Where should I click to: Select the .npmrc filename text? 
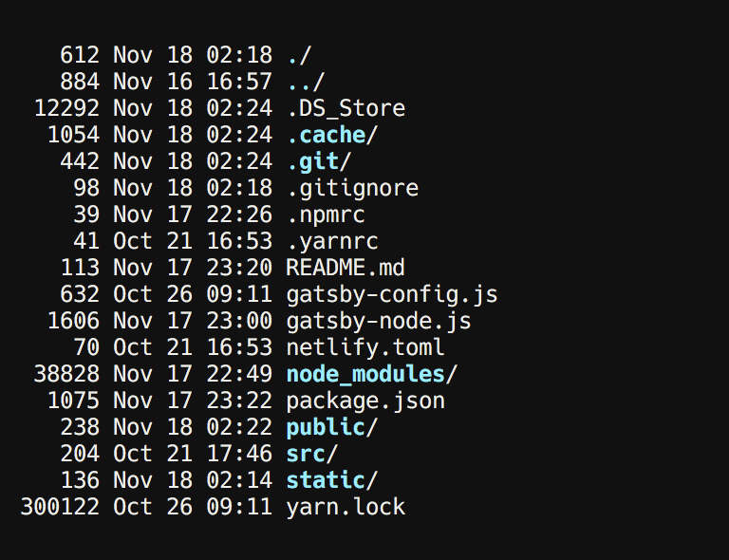pyautogui.click(x=326, y=215)
